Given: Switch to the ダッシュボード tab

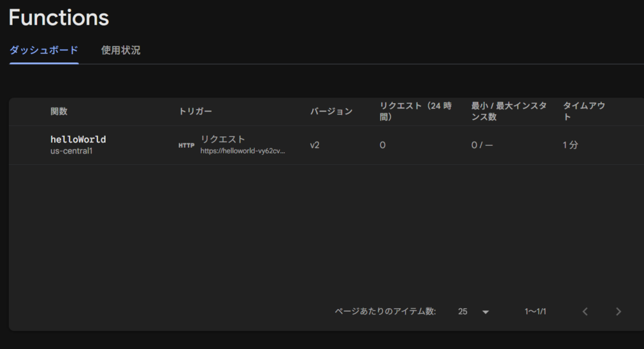Looking at the screenshot, I should pyautogui.click(x=43, y=50).
